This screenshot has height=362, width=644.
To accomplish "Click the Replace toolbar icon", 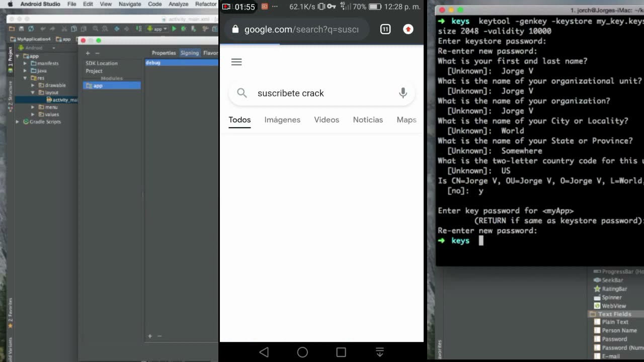I will (x=105, y=29).
